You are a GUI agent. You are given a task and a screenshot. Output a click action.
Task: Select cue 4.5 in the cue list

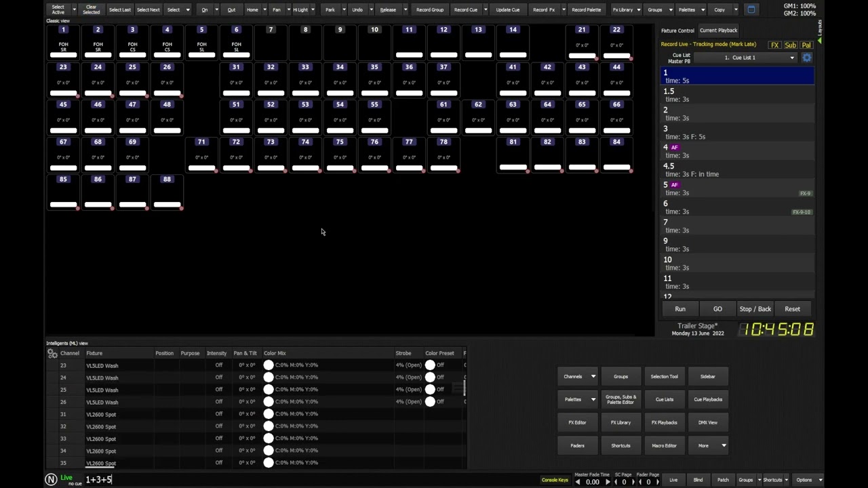(x=738, y=169)
